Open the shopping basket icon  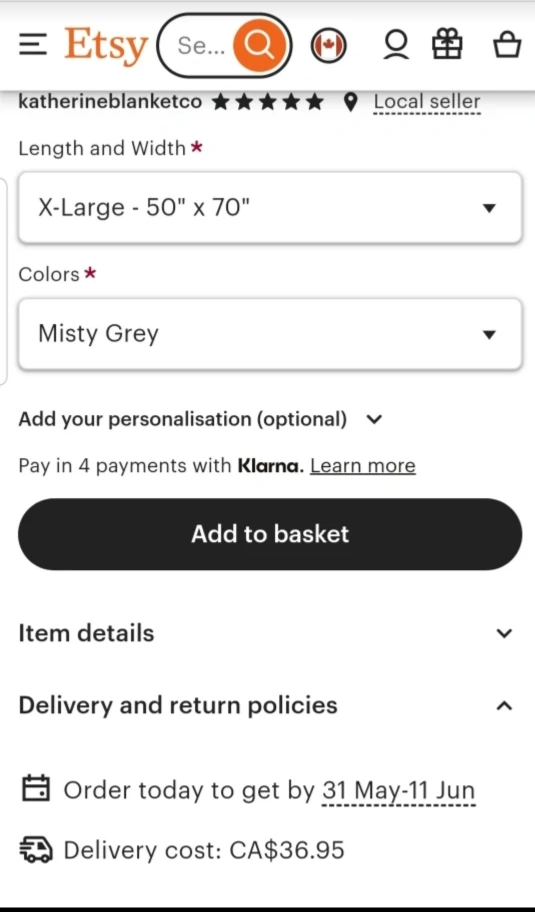click(507, 45)
